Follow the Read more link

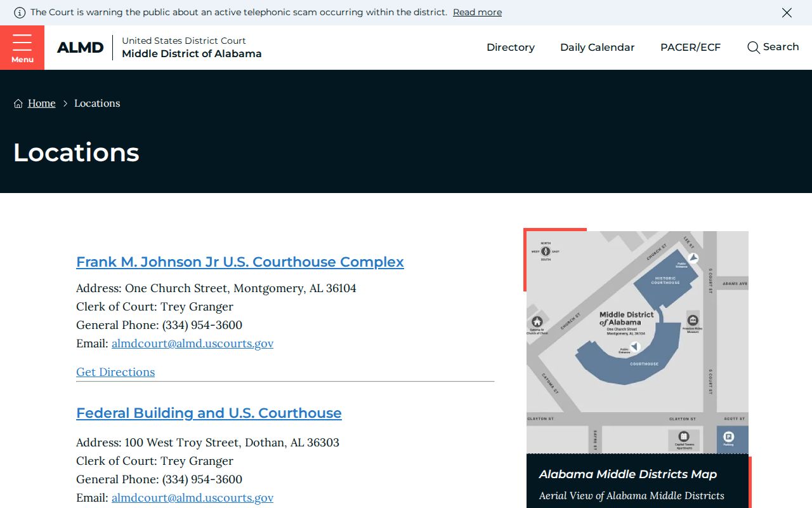point(477,12)
